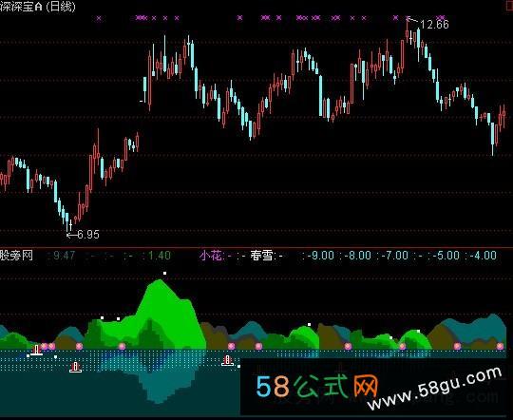Image resolution: width=513 pixels, height=420 pixels.
Task: Click the 6.95 low price label
Action: point(88,235)
